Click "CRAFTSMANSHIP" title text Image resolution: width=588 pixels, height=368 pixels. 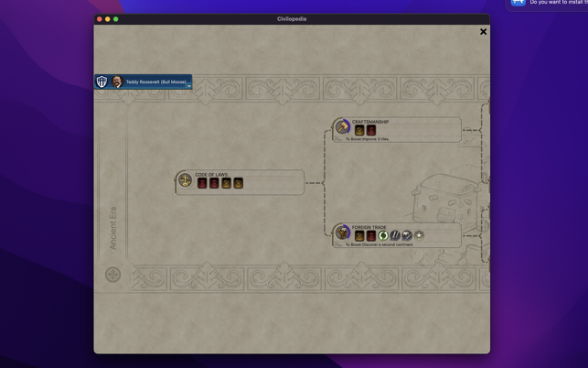[x=370, y=122]
